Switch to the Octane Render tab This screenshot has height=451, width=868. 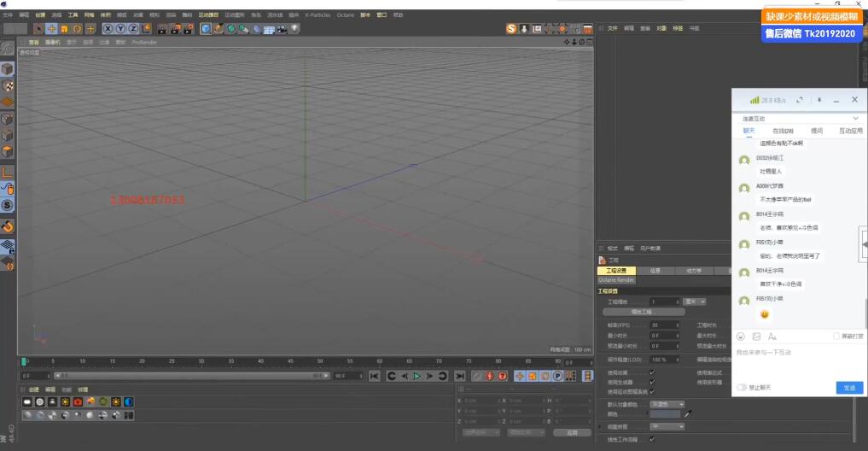(x=616, y=280)
